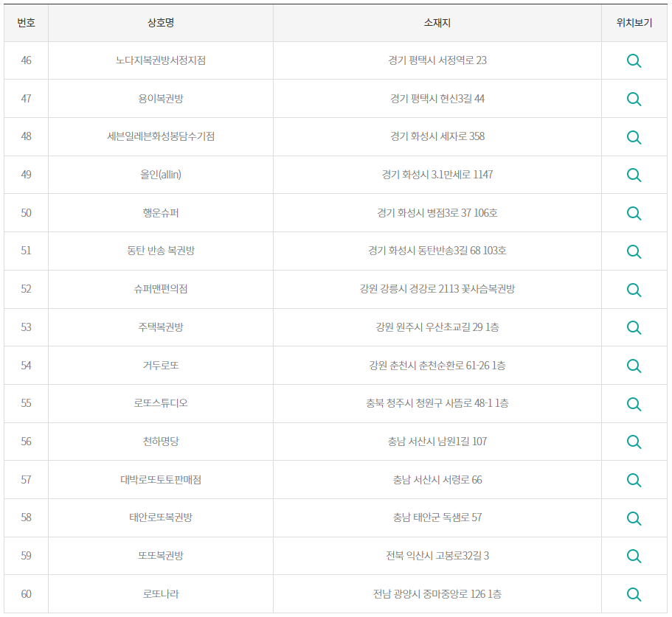This screenshot has width=672, height=617.
Task: Select store name 슈퍼맨편의점
Action: [x=161, y=289]
